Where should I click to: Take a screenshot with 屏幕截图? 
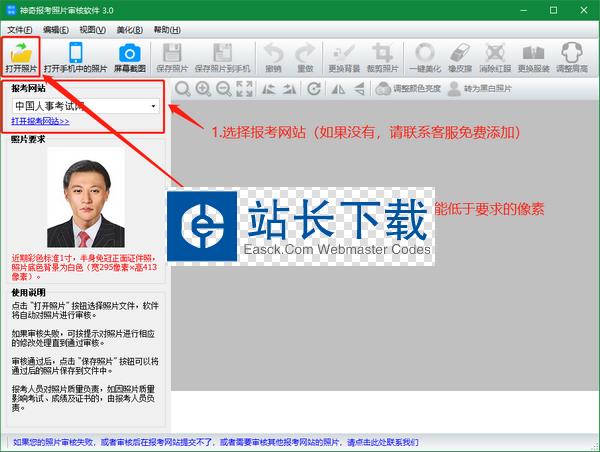point(128,58)
